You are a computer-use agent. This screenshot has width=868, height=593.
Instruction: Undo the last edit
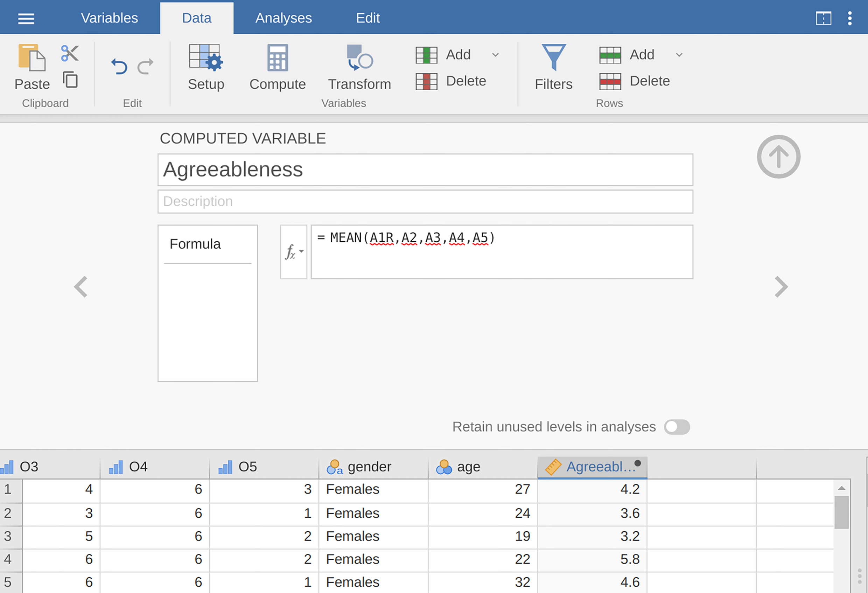coord(119,67)
